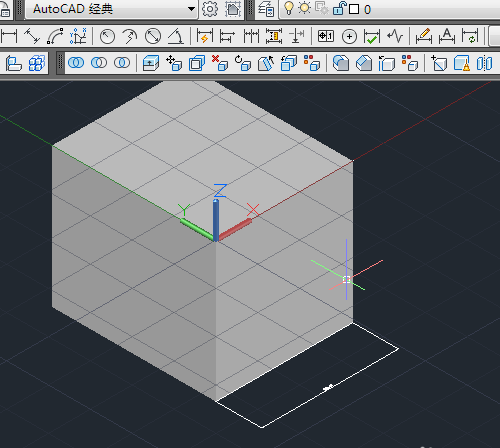Select the Aligned dimension tool
This screenshot has width=500, height=448.
pyautogui.click(x=32, y=36)
